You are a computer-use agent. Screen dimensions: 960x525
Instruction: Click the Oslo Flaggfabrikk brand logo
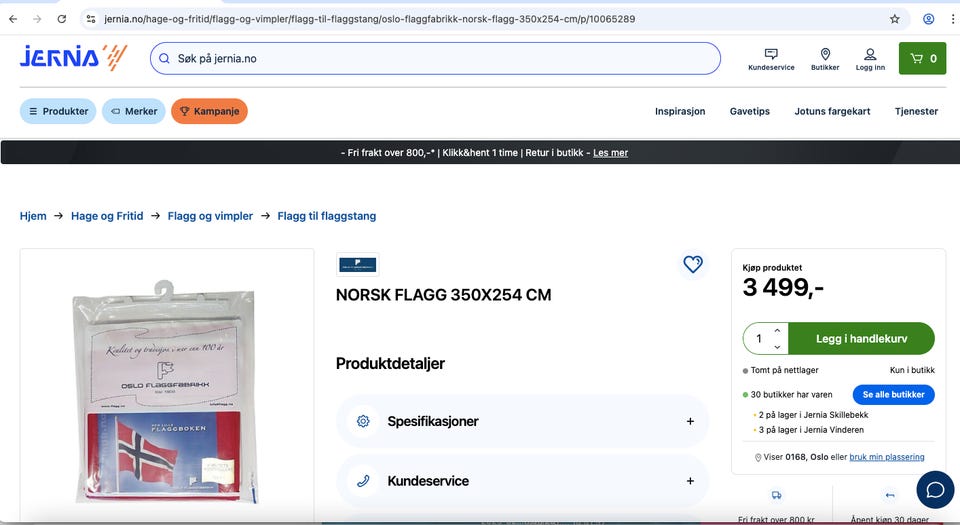click(x=358, y=265)
